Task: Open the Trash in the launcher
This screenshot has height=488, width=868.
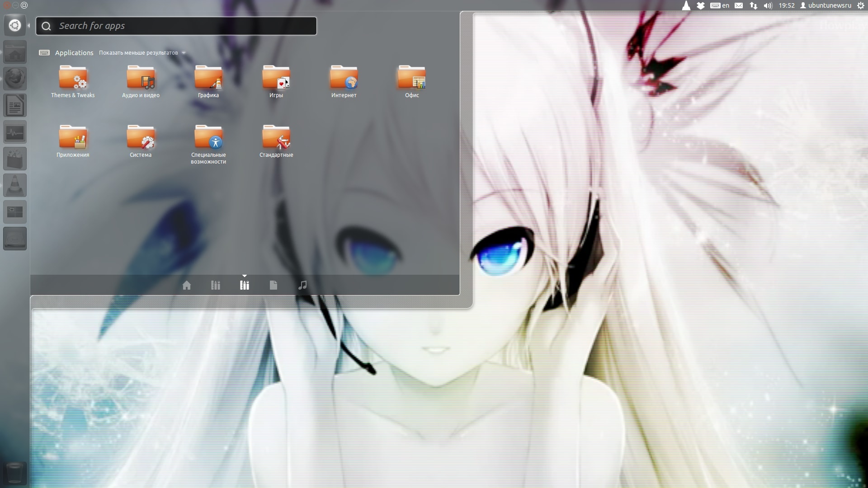Action: click(x=15, y=473)
